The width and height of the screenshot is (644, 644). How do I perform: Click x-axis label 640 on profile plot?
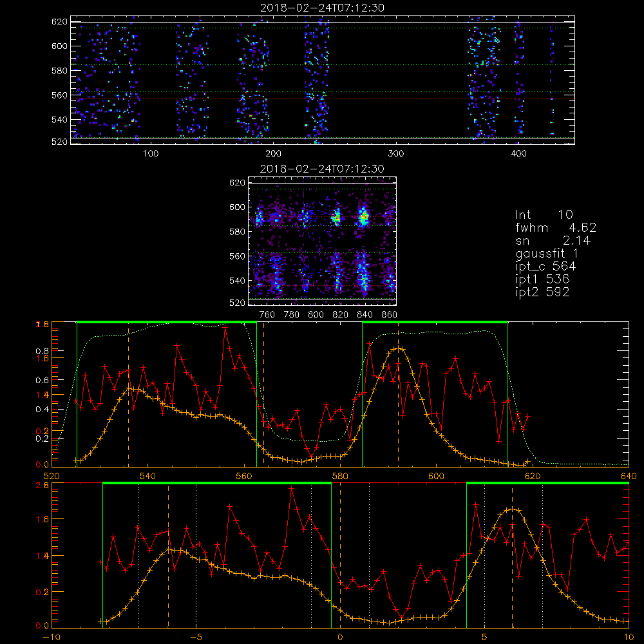(x=629, y=476)
